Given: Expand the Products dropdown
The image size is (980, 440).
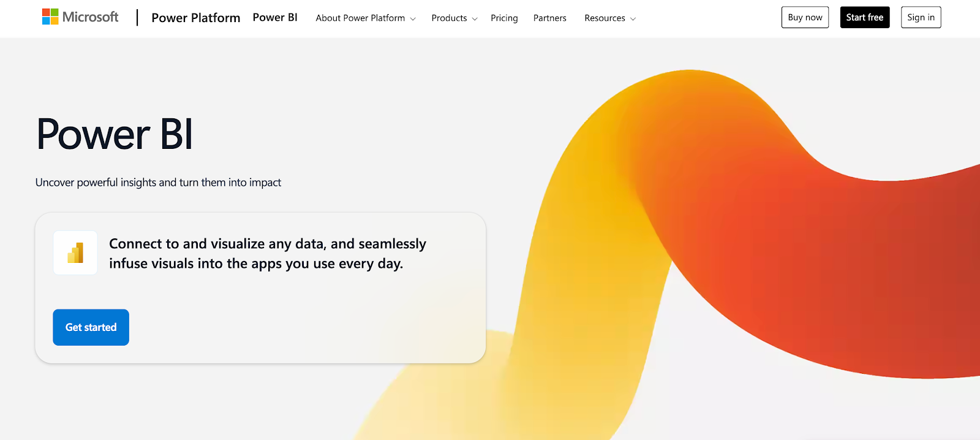Looking at the screenshot, I should (454, 18).
